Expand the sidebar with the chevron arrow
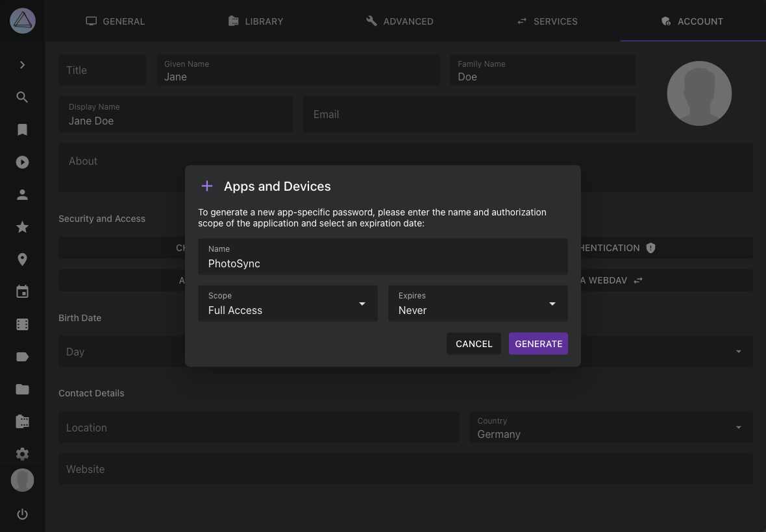 [x=22, y=65]
